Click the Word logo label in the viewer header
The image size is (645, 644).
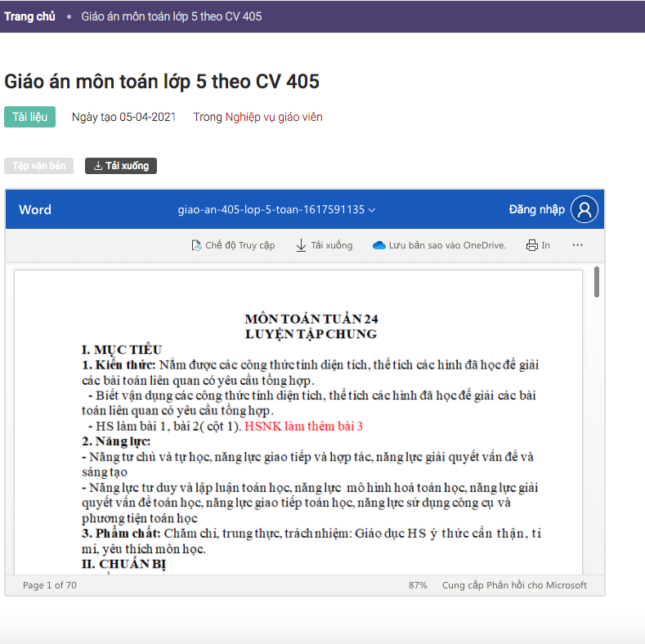pos(35,210)
